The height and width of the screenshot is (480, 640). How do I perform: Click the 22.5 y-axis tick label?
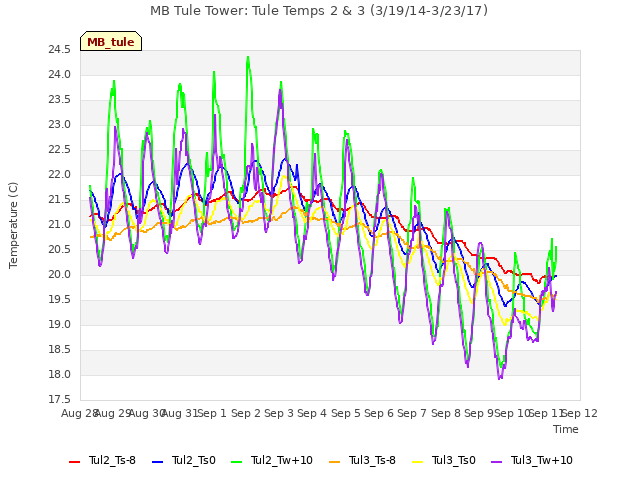tap(60, 150)
